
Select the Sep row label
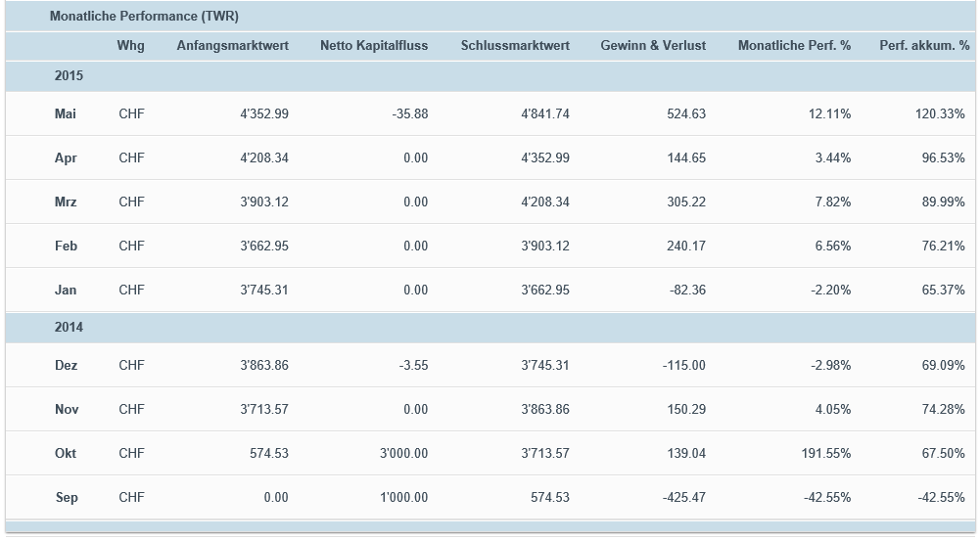67,498
